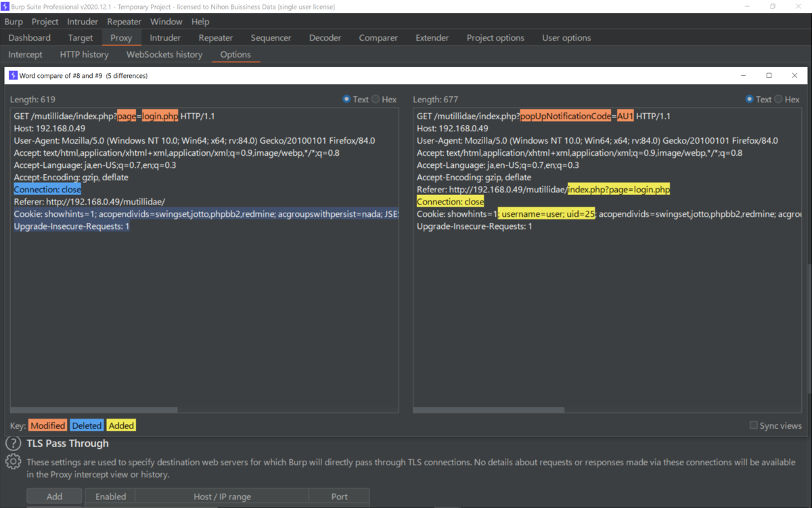Open the WebSockets history sub-tab
Viewport: 812px width, 508px height.
[x=164, y=54]
